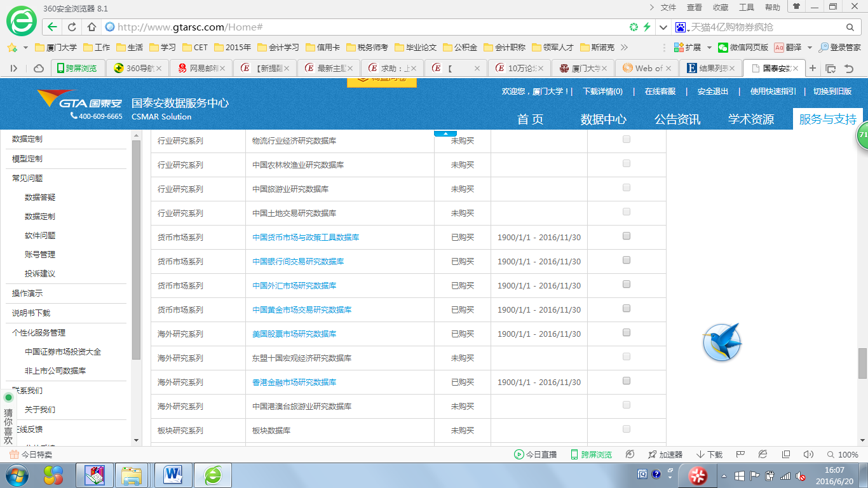
Task: Collapse the header with the blue up-arrow tab
Action: point(445,133)
